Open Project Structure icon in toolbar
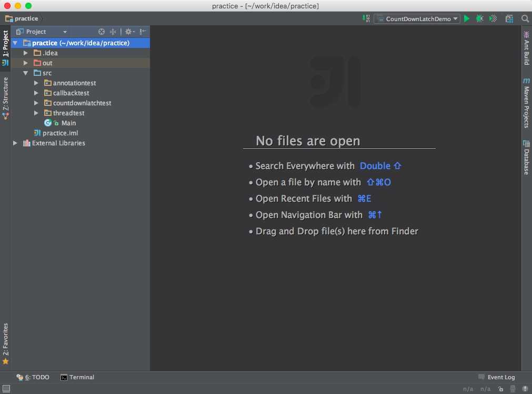The width and height of the screenshot is (532, 394). pos(509,18)
